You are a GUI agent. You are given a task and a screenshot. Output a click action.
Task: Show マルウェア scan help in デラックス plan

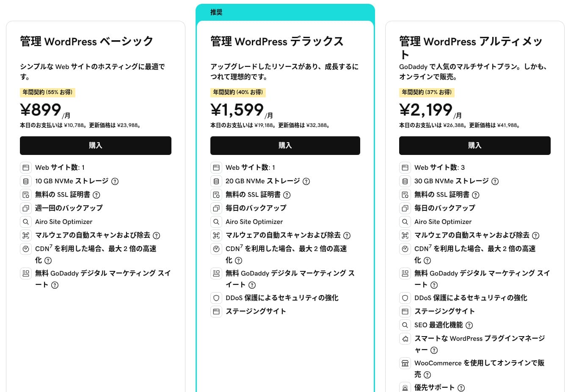click(x=347, y=236)
